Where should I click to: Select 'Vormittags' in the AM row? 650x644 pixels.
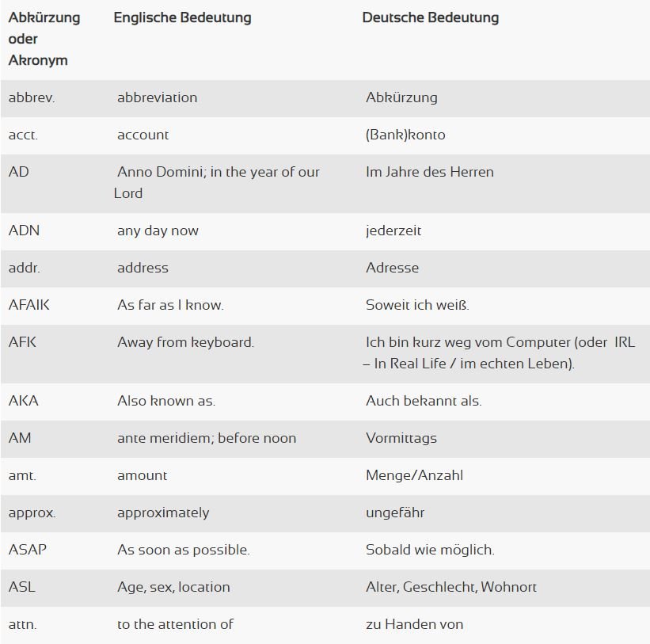point(401,439)
